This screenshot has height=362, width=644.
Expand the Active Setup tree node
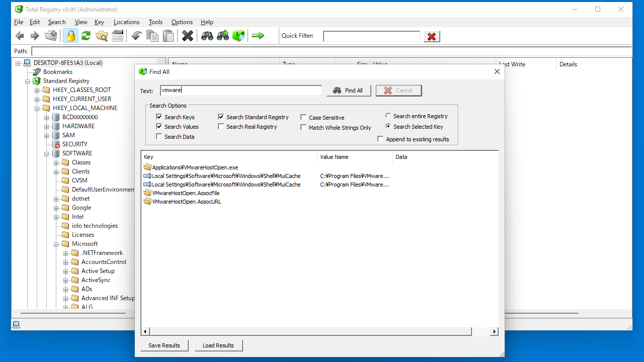(66, 271)
